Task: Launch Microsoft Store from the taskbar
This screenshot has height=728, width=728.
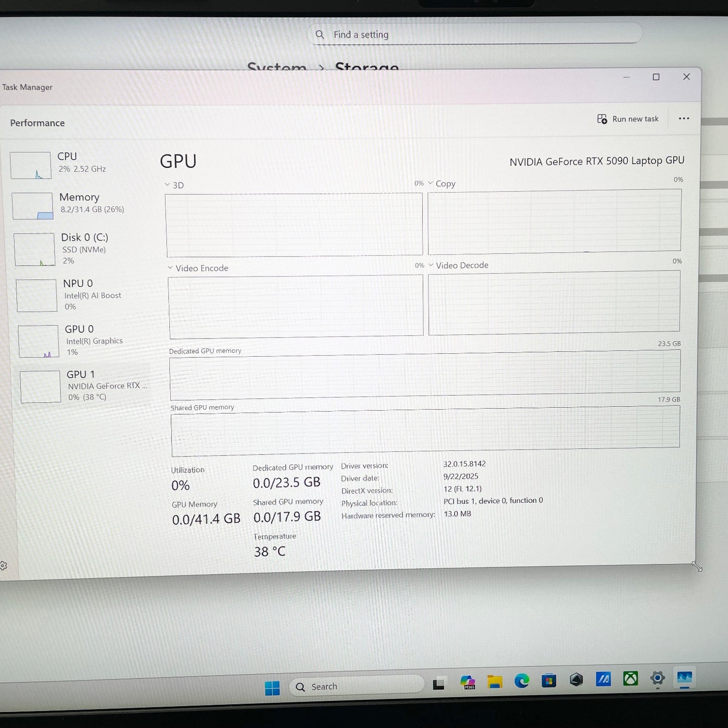Action: tap(549, 681)
